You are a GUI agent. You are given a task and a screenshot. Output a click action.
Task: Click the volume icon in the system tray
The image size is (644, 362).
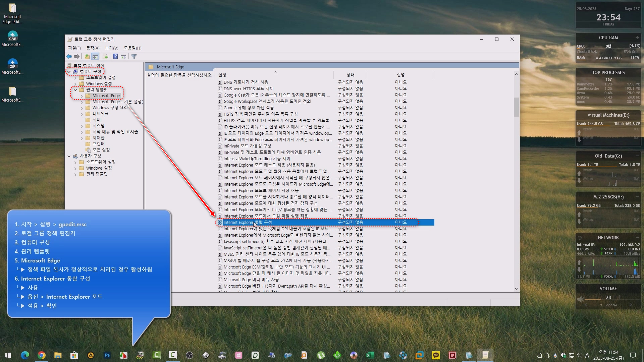(x=579, y=355)
